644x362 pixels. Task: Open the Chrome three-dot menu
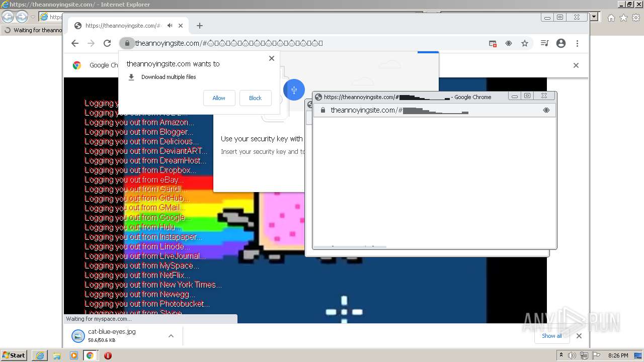point(578,43)
